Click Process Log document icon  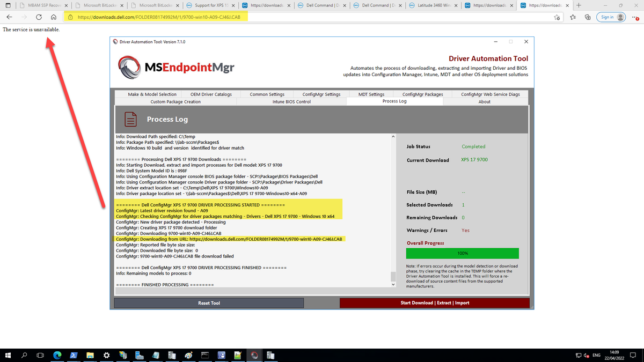click(x=129, y=118)
